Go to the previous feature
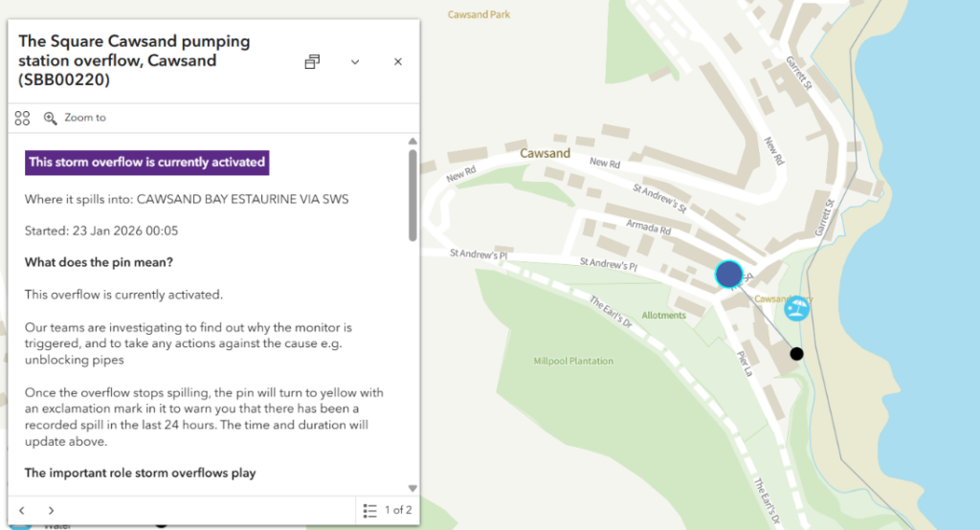 (22, 510)
